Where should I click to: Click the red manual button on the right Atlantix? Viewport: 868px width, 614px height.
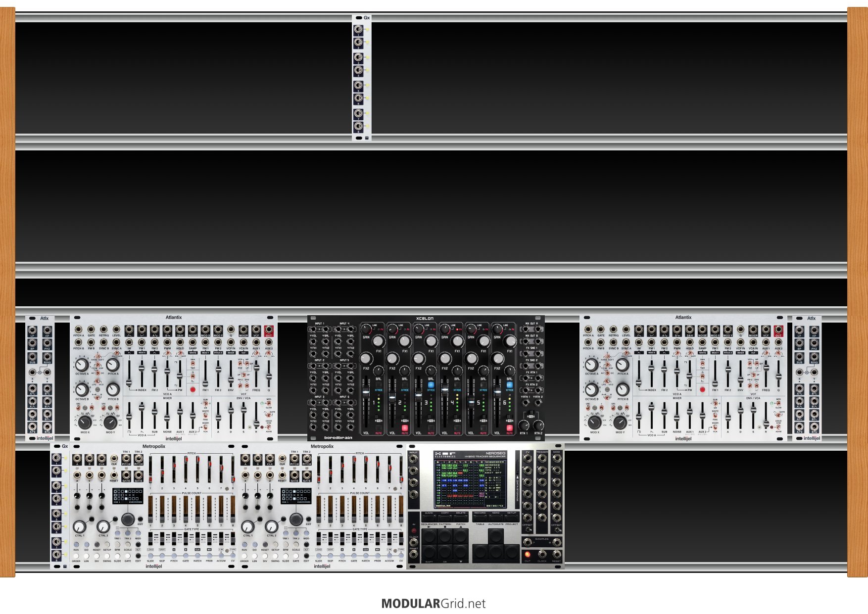(x=702, y=390)
